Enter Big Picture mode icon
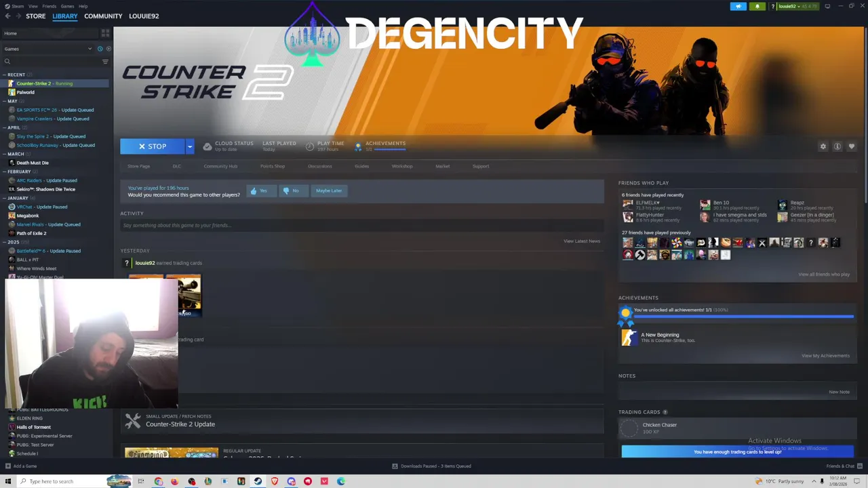Viewport: 868px width, 488px height. [827, 6]
